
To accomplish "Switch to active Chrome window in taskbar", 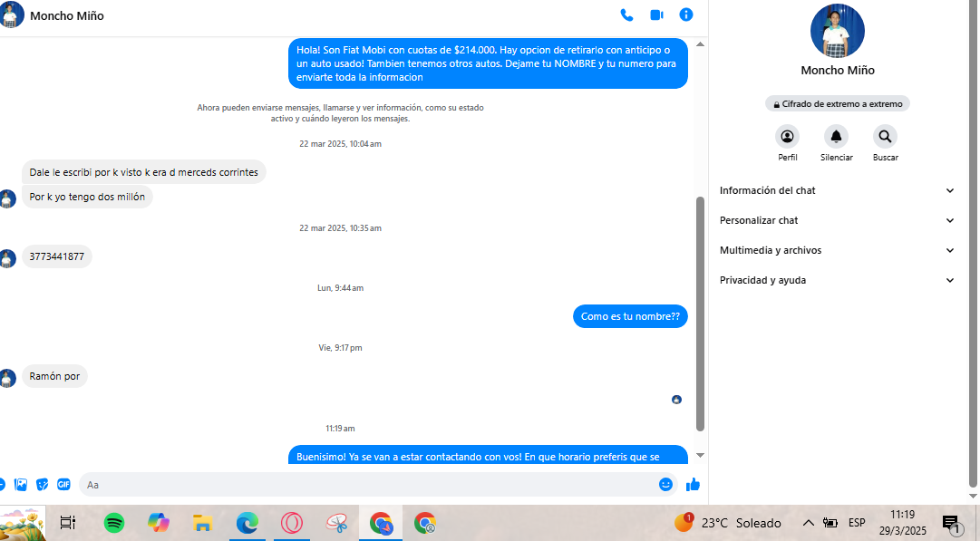I will tap(381, 523).
